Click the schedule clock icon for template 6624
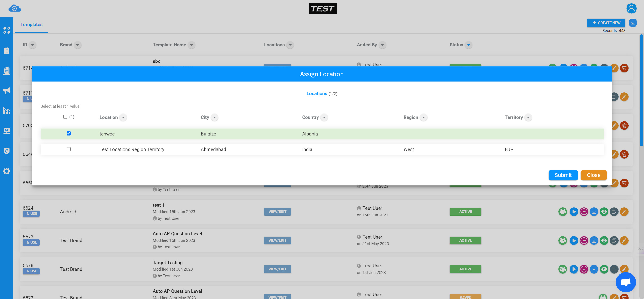The height and width of the screenshot is (299, 644). pos(584,212)
